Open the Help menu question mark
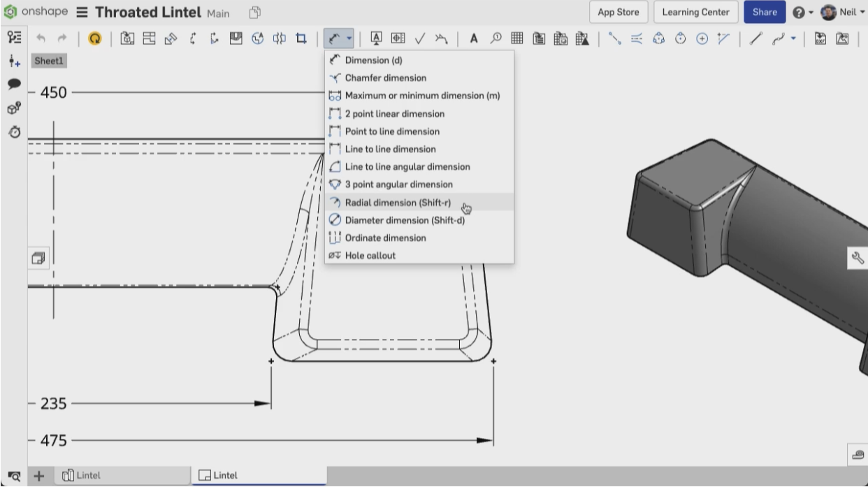 pyautogui.click(x=802, y=13)
